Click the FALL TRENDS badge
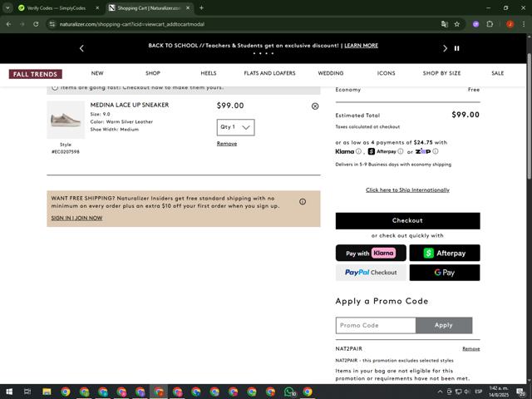This screenshot has width=532, height=399. point(35,74)
